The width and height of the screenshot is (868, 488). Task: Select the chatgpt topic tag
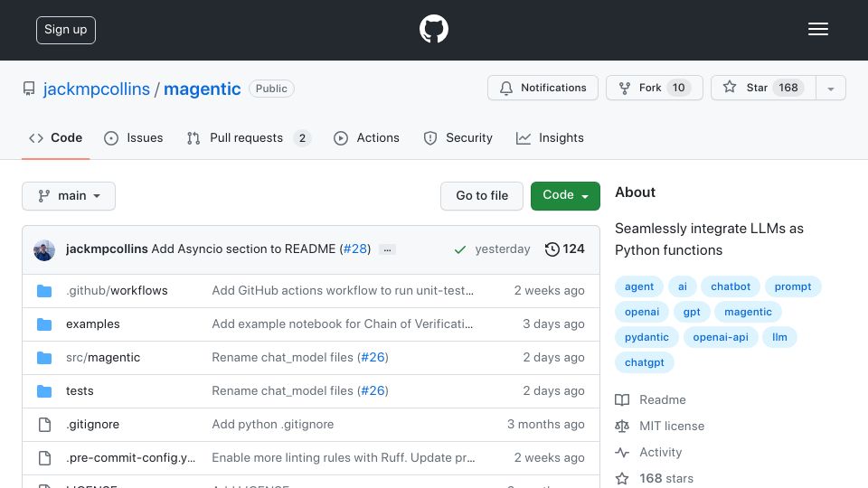coord(645,363)
